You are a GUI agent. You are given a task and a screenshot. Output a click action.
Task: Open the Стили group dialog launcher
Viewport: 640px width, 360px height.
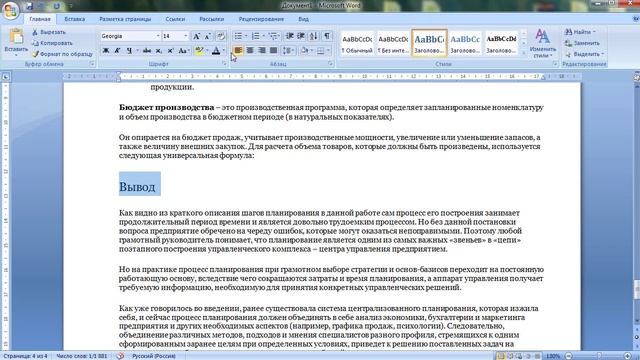(555, 64)
